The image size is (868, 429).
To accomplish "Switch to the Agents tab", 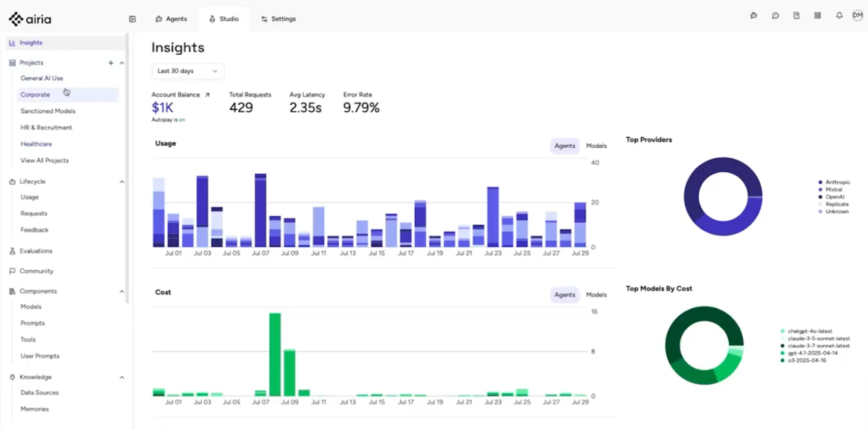I will point(171,19).
